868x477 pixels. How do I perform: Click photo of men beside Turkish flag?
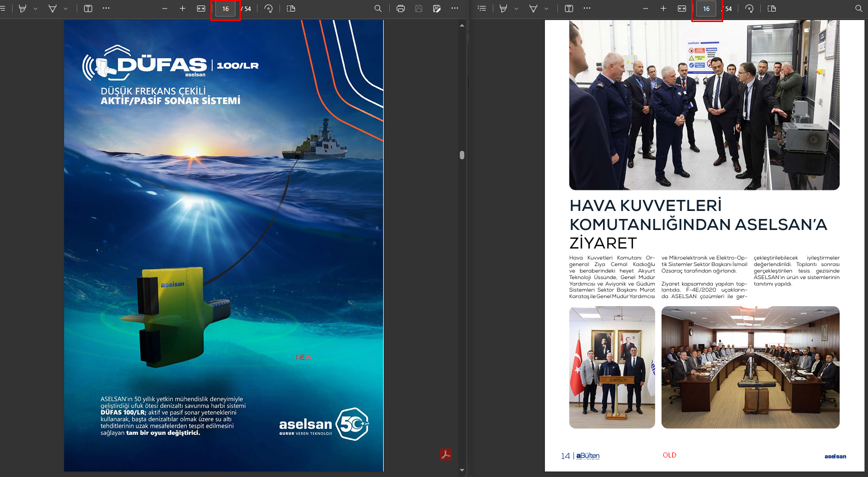pyautogui.click(x=612, y=367)
